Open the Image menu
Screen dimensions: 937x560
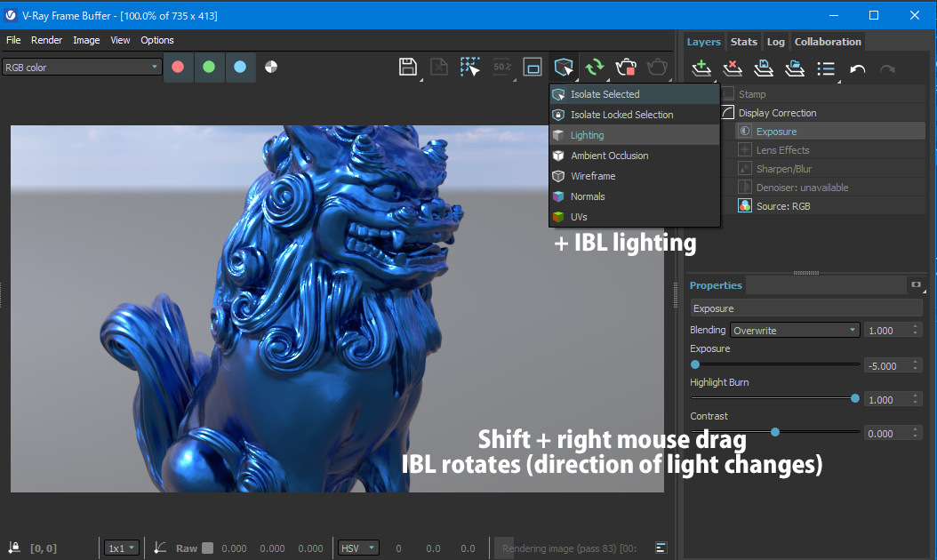[86, 40]
